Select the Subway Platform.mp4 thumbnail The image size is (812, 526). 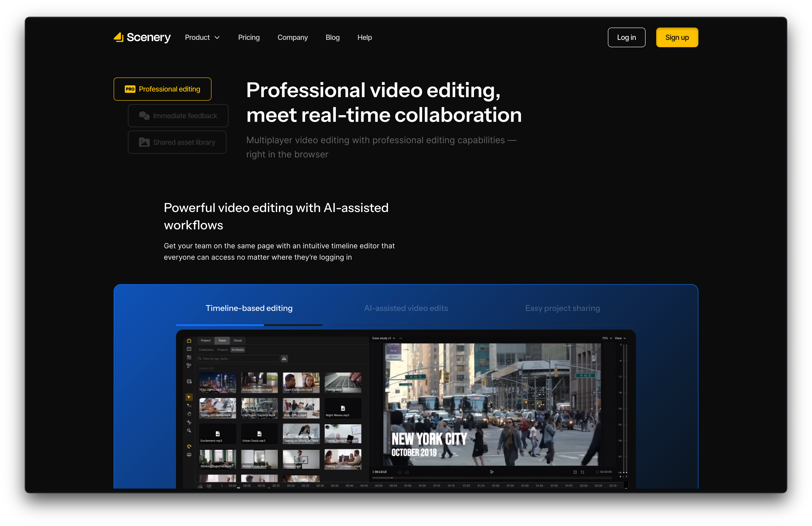pyautogui.click(x=259, y=383)
